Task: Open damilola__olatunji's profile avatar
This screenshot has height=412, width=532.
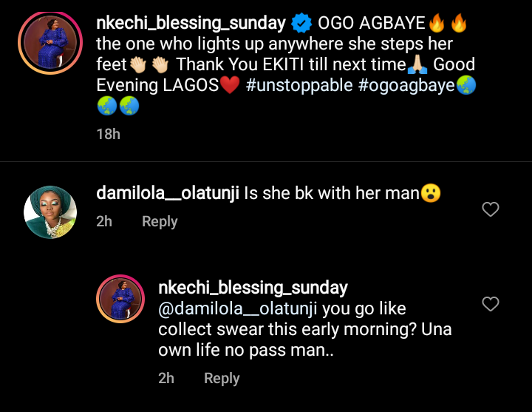Action: point(50,212)
